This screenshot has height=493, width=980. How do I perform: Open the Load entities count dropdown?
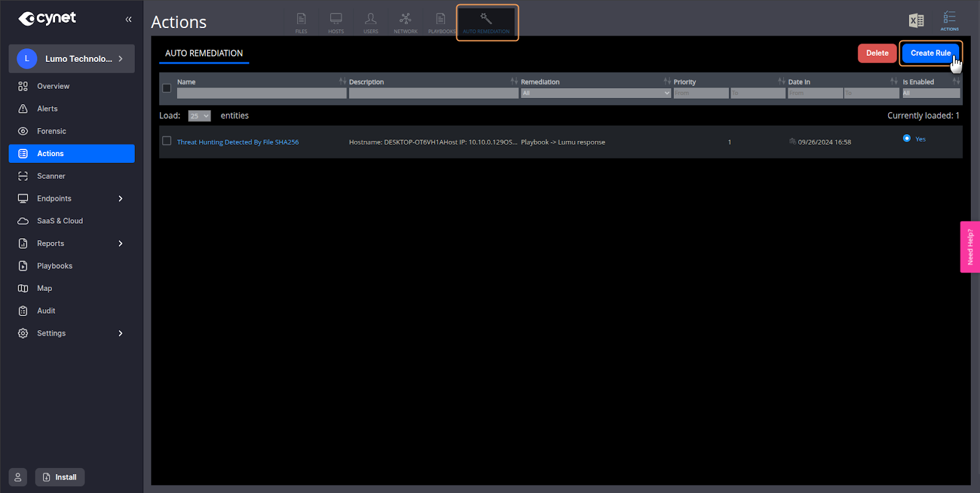point(199,116)
